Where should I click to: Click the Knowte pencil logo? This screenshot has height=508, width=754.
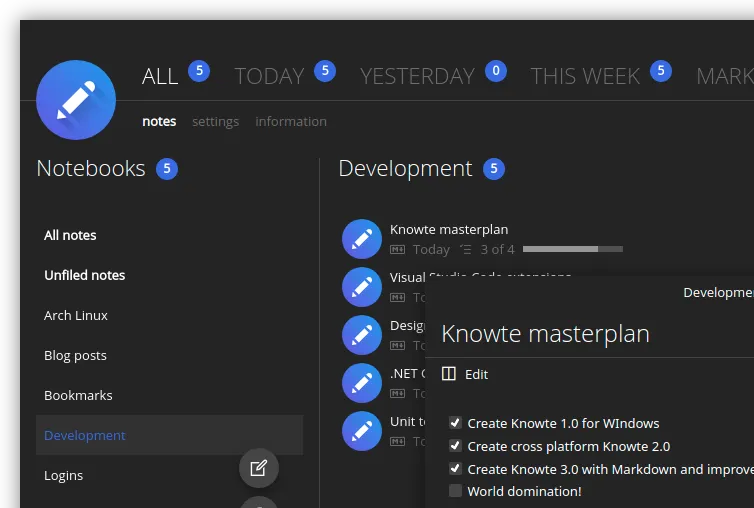(x=76, y=100)
